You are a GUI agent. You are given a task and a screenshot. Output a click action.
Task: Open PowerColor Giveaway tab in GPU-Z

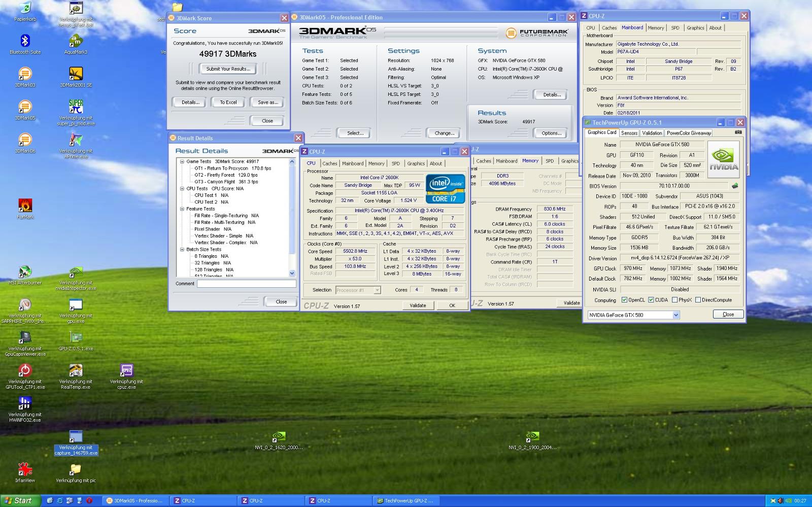(689, 133)
